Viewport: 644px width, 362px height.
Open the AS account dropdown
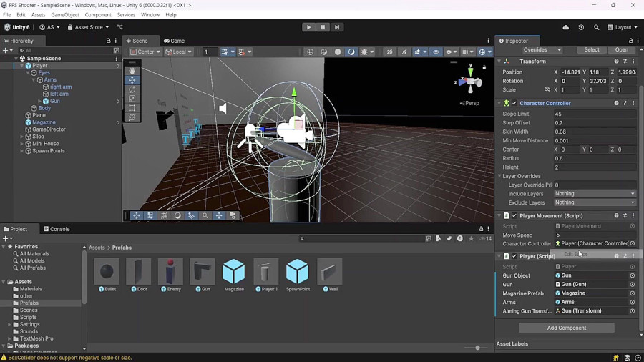coord(49,27)
